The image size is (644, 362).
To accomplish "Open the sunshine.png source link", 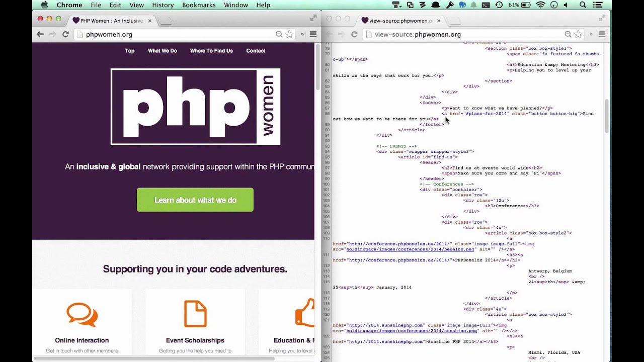I will [411, 331].
